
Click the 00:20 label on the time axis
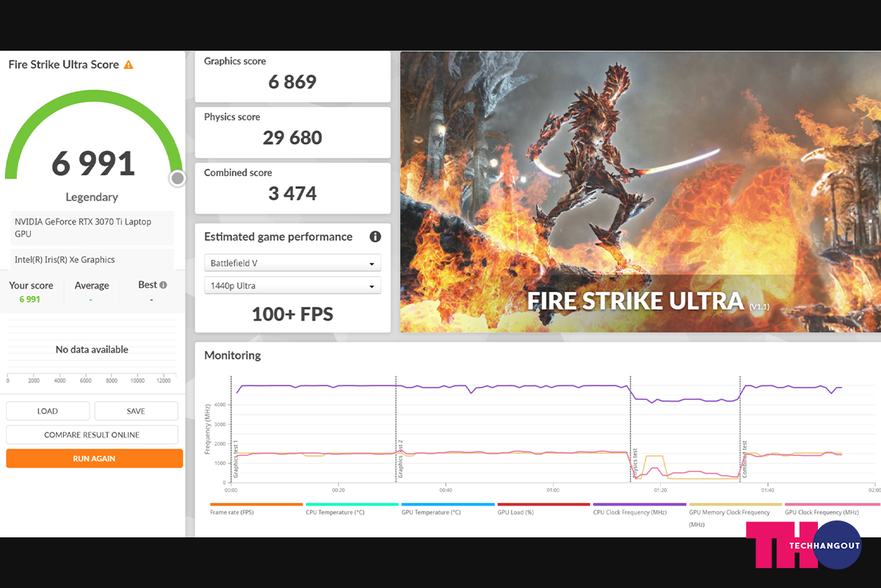point(338,490)
